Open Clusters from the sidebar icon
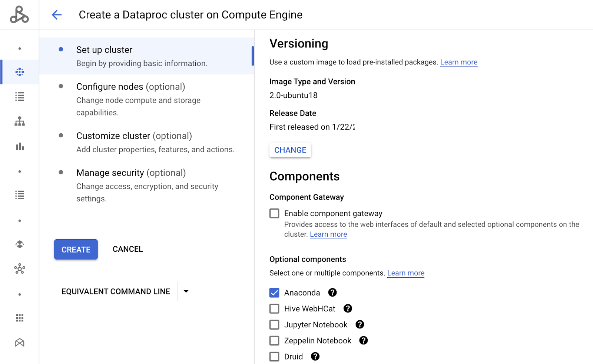 [x=20, y=72]
